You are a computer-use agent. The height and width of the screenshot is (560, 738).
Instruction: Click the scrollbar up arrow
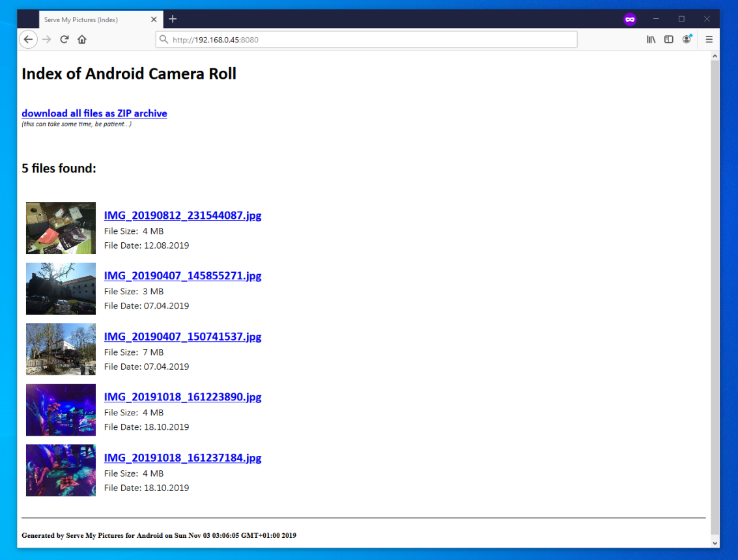coord(715,56)
